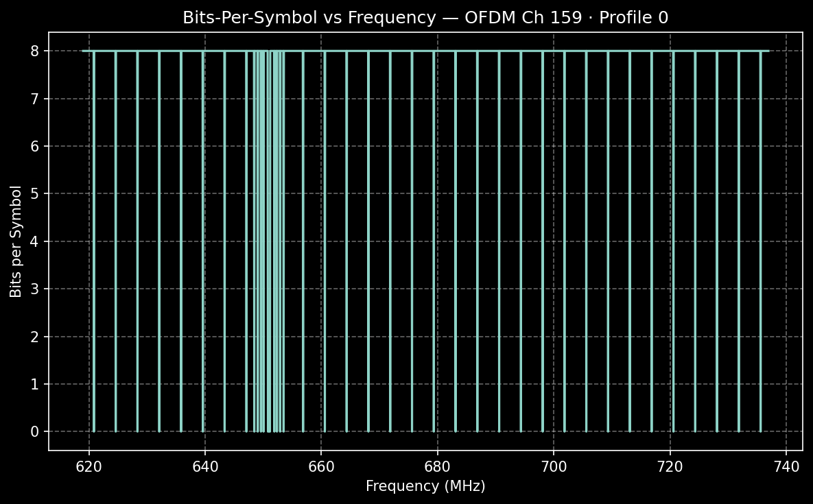Screen dimensions: 813x504
Task: Click the 680 tick label
Action: [x=437, y=466]
